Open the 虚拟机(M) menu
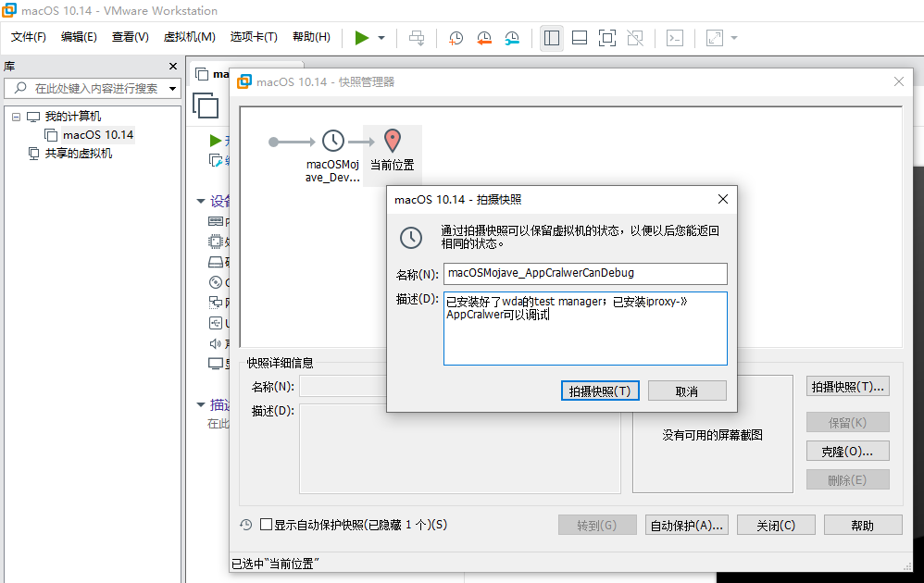 point(189,37)
